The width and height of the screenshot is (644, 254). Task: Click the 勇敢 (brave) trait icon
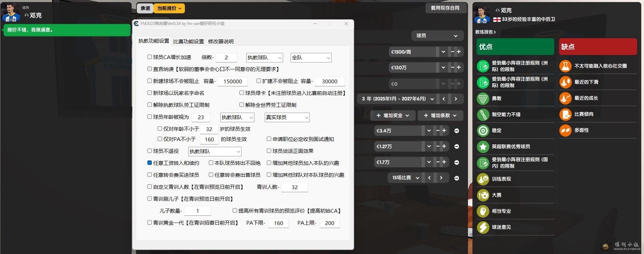point(483,99)
